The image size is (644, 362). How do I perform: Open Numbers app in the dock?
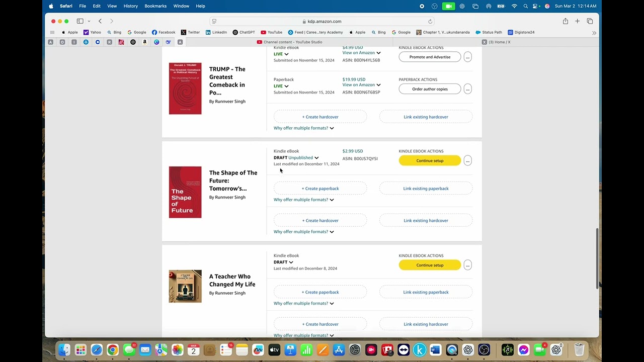(x=306, y=350)
